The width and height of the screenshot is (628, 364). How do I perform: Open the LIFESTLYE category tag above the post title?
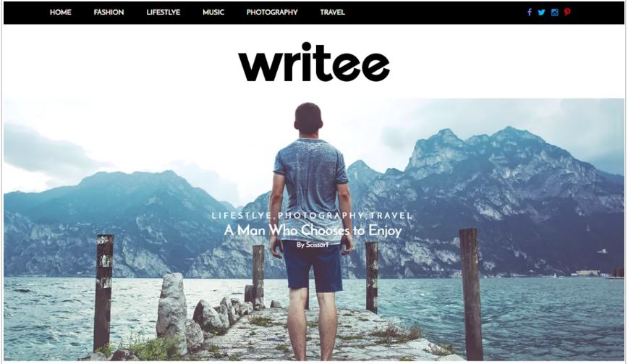click(x=242, y=216)
